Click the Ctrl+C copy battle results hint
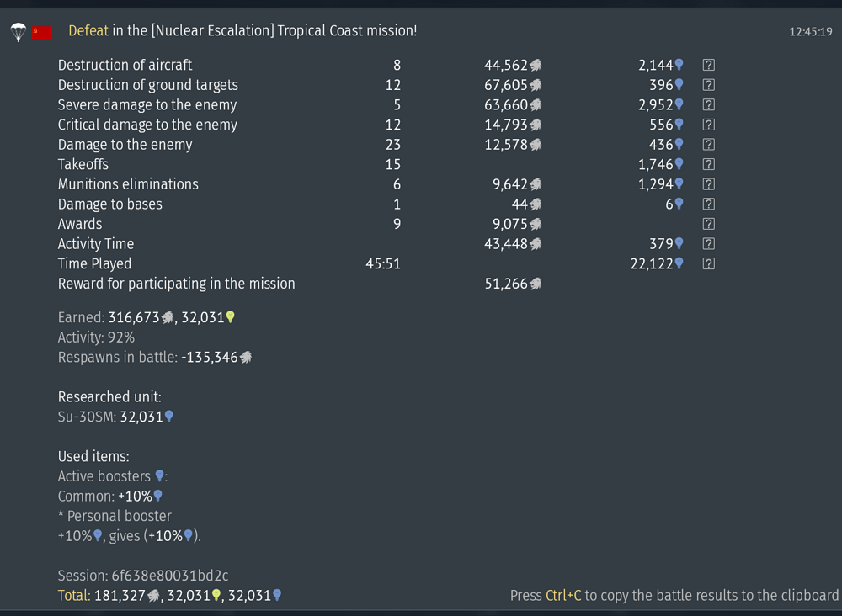This screenshot has height=616, width=842. click(x=674, y=596)
